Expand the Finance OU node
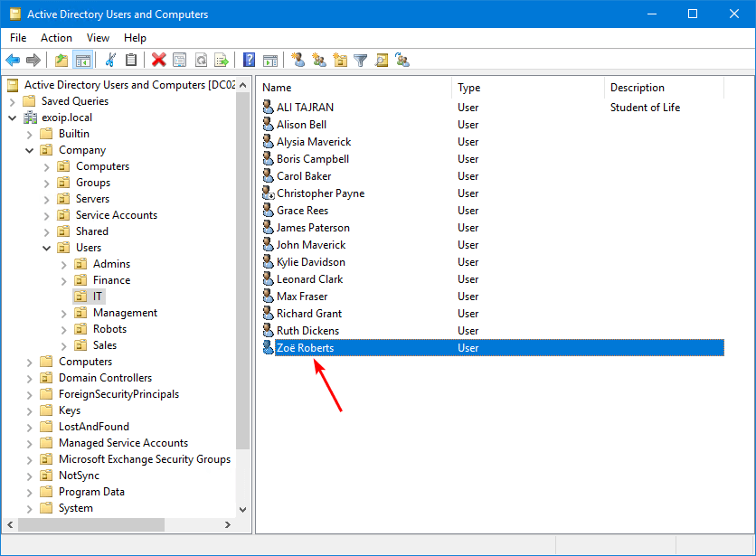The image size is (756, 556). (x=64, y=280)
